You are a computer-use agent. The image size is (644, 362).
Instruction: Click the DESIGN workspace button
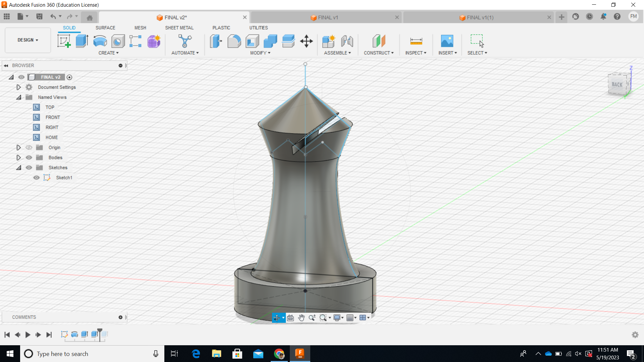(x=28, y=40)
